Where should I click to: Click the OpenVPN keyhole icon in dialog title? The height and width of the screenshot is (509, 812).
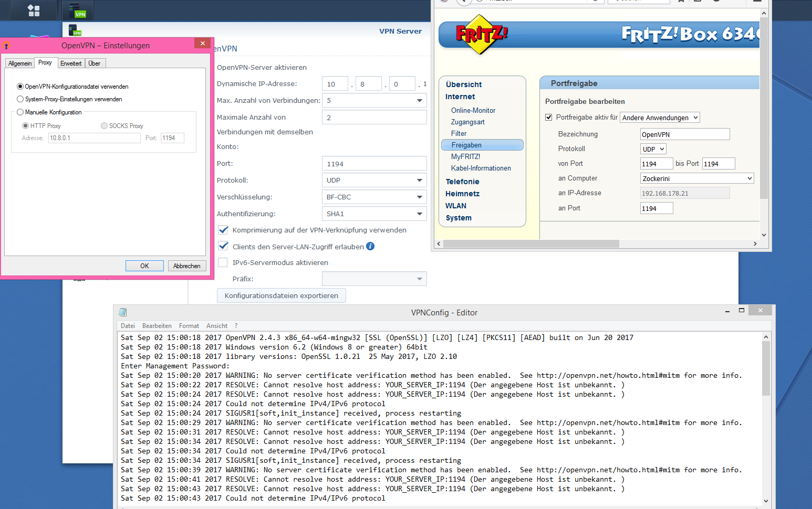[x=7, y=46]
